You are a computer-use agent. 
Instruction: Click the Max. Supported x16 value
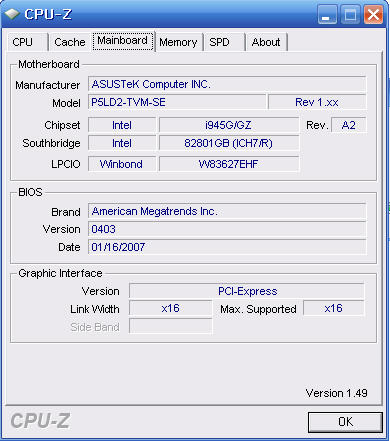pos(334,308)
